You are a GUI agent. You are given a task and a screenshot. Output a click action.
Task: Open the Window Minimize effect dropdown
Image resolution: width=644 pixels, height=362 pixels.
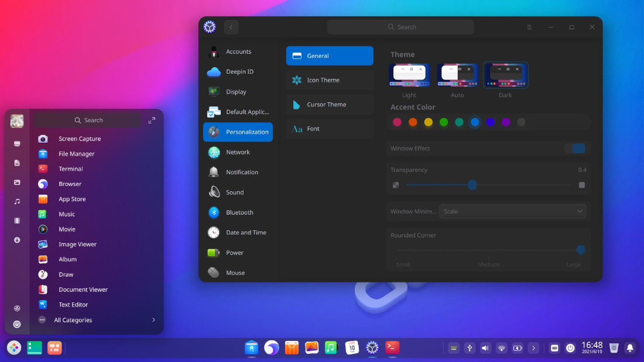(x=512, y=211)
